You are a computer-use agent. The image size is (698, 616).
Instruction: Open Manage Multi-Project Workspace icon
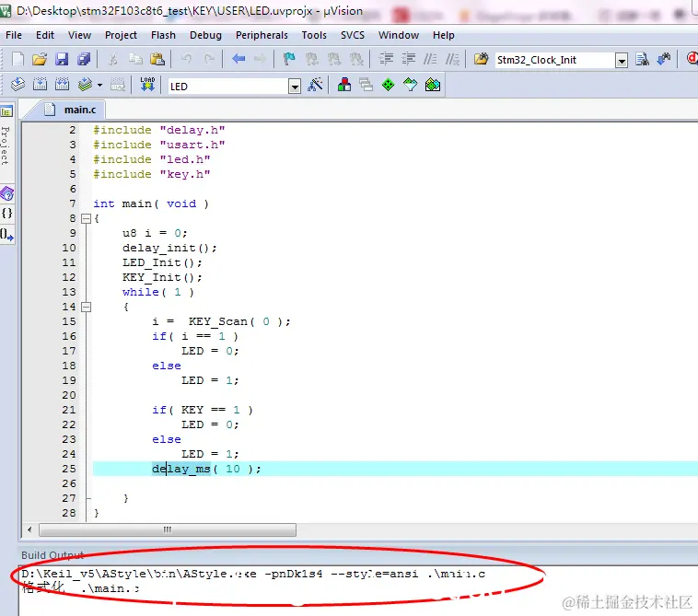(x=366, y=84)
